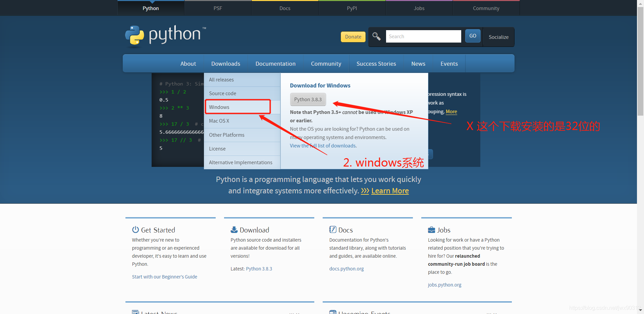The height and width of the screenshot is (314, 644).
Task: Switch to the Docs top bar tab
Action: [285, 8]
